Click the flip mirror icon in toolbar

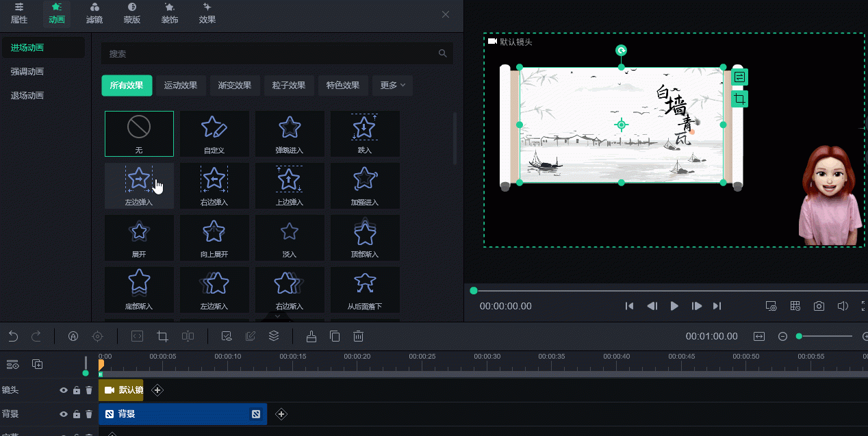click(x=188, y=336)
